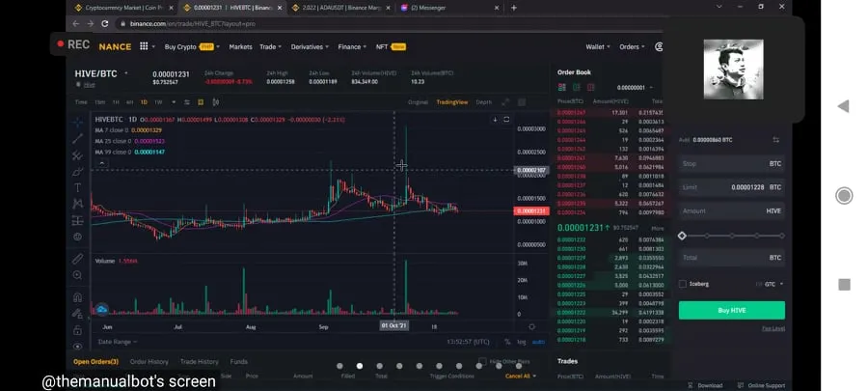Viewport: 868px width, 391px height.
Task: Toggle hide all drawings eye icon
Action: (x=77, y=347)
